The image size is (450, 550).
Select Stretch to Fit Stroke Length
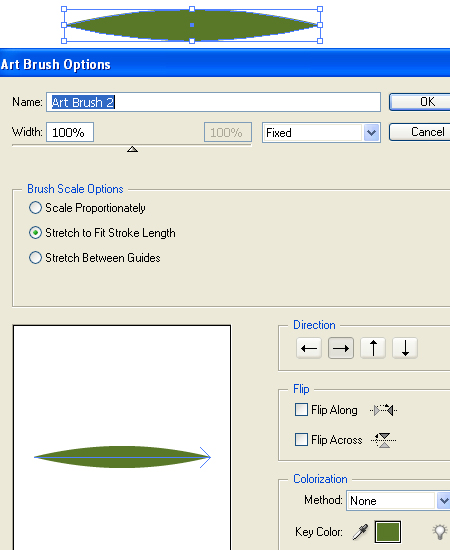coord(35,233)
